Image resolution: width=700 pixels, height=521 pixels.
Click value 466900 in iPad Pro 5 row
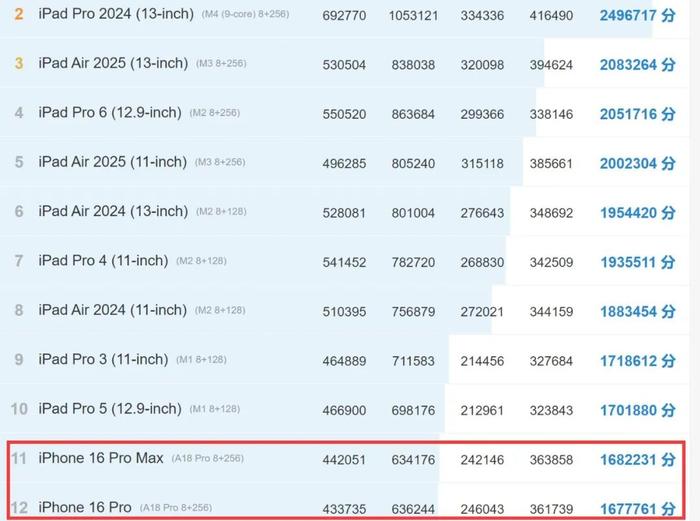point(344,411)
